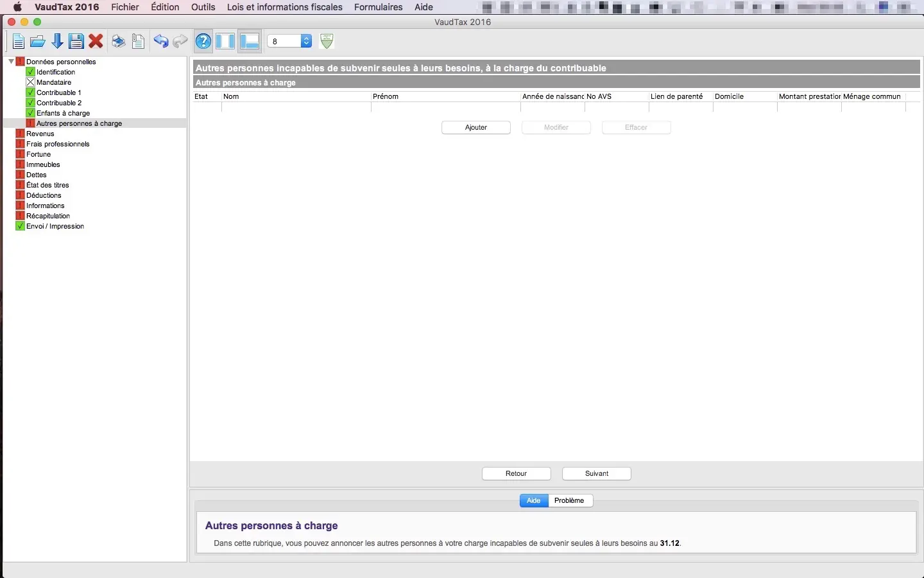Image resolution: width=924 pixels, height=578 pixels.
Task: Switch to the Aide tab
Action: pyautogui.click(x=534, y=500)
